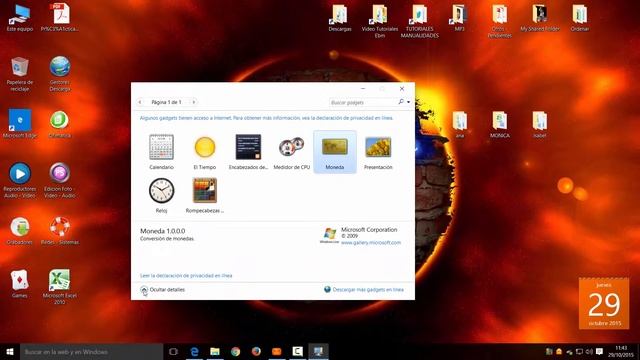Go to next gadget page arrow
The height and width of the screenshot is (360, 640).
pyautogui.click(x=193, y=102)
